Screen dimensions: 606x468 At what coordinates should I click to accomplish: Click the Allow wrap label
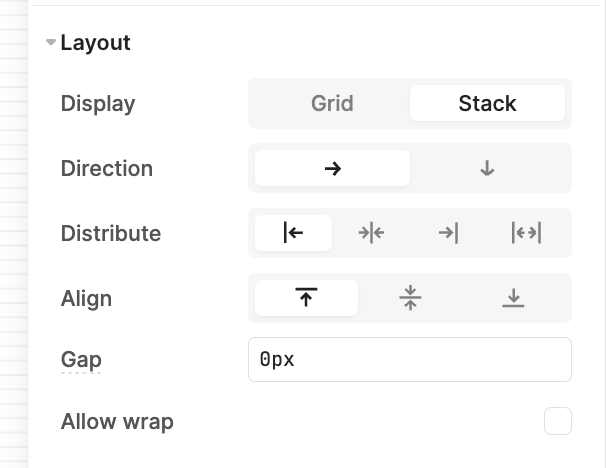point(117,421)
